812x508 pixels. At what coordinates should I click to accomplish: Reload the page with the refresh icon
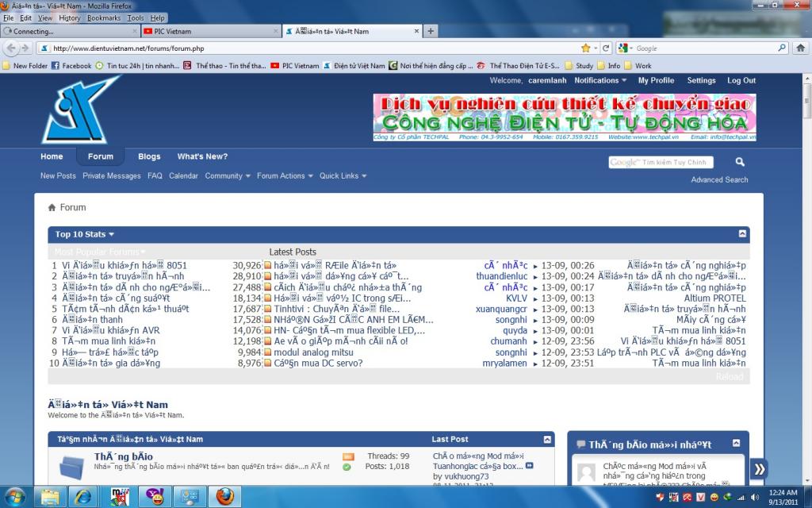(605, 48)
